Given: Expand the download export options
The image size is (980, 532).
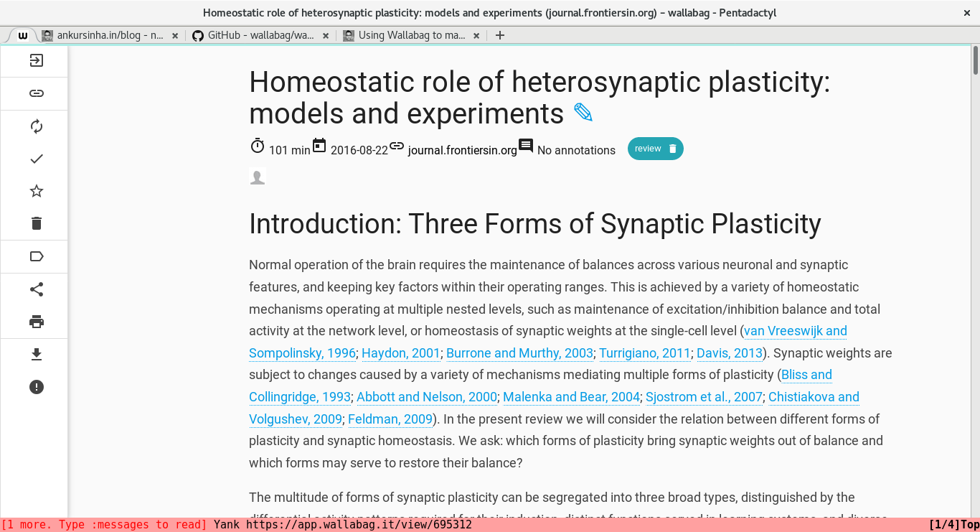Looking at the screenshot, I should click(37, 355).
